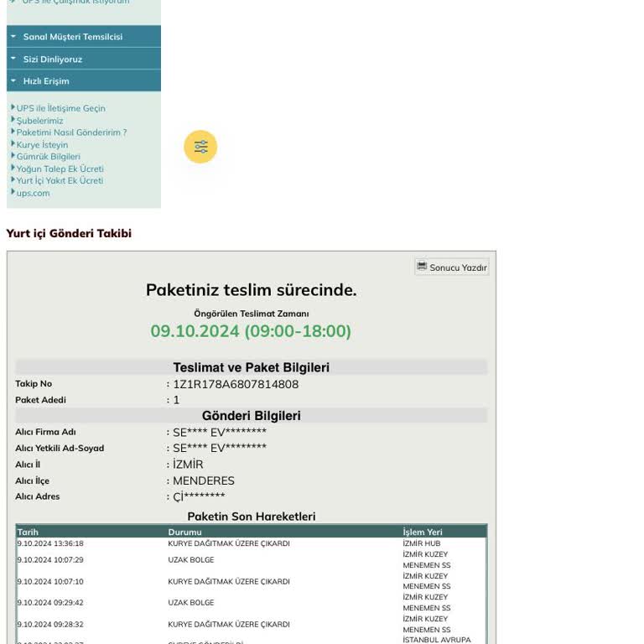Click the bullet arrow before Gümrük Bilgileri
The height and width of the screenshot is (644, 644).
[13, 155]
